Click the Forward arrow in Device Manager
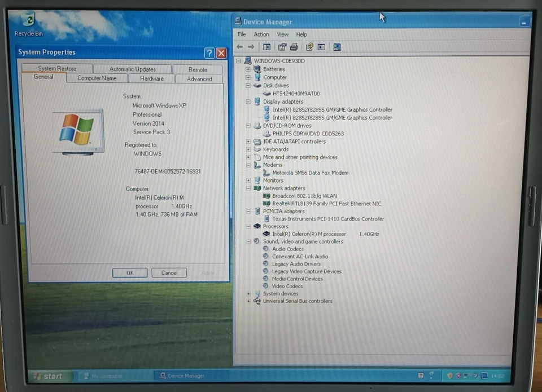 (251, 47)
